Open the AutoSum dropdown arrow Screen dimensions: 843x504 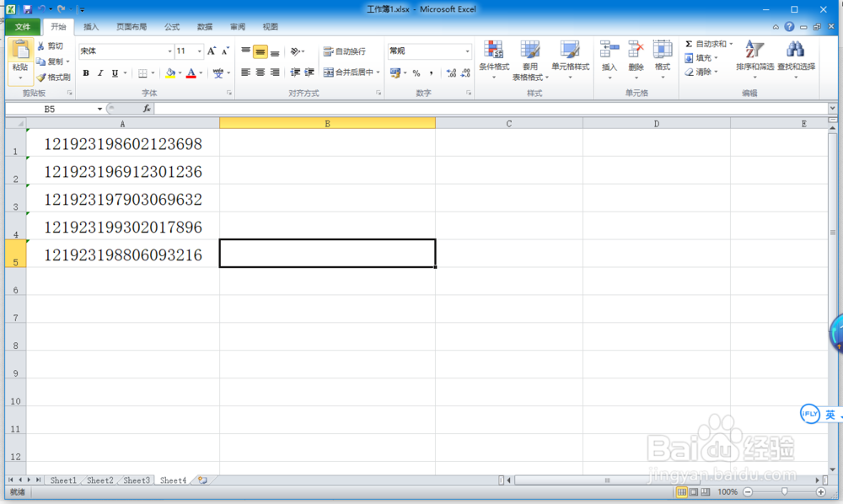coord(731,44)
